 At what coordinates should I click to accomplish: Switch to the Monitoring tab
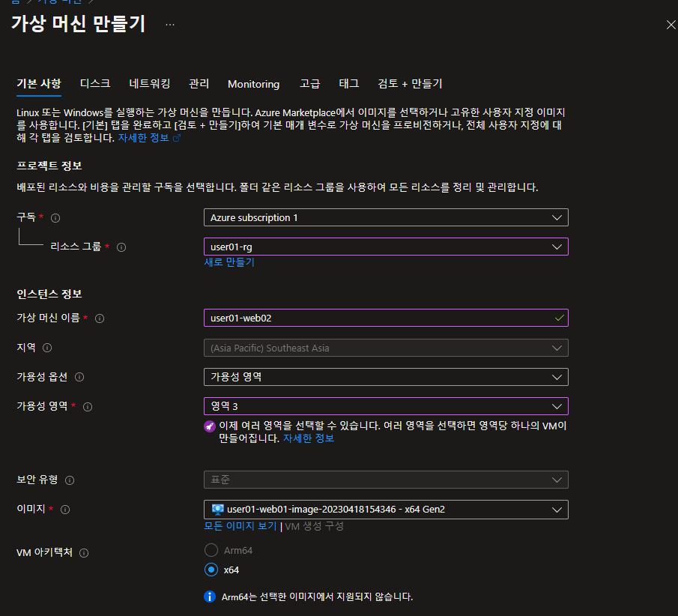[x=254, y=84]
